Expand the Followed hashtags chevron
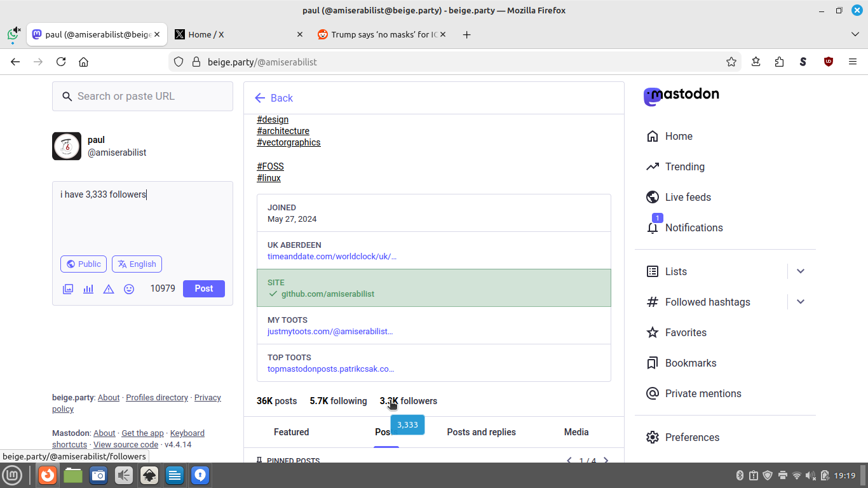 pyautogui.click(x=801, y=302)
